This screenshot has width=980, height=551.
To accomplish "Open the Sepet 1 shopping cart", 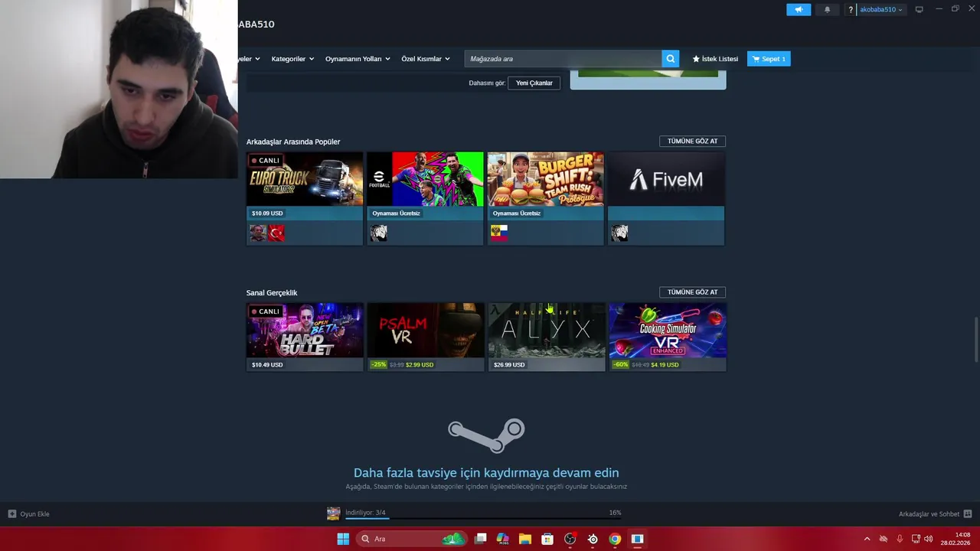I will 769,59.
